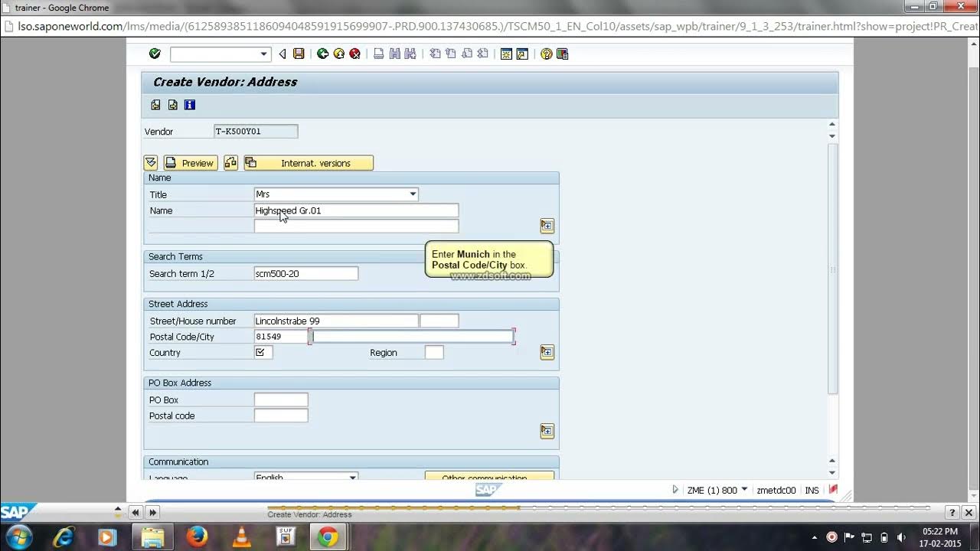Click the House number field
This screenshot has width=980, height=551.
coord(439,321)
